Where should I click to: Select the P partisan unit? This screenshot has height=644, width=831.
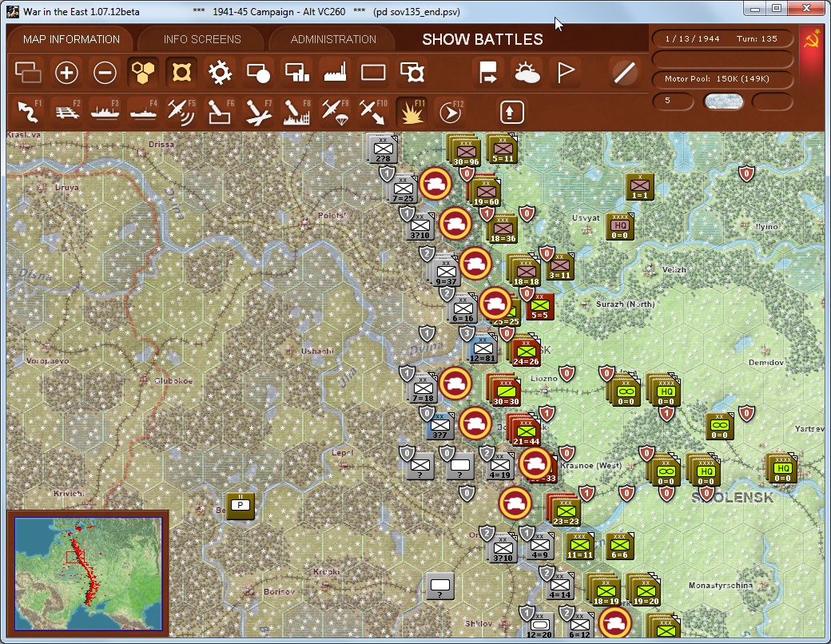click(241, 506)
